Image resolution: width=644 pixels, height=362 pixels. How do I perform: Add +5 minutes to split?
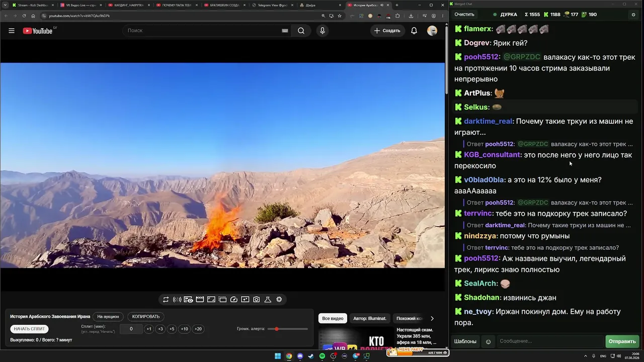coord(172,329)
